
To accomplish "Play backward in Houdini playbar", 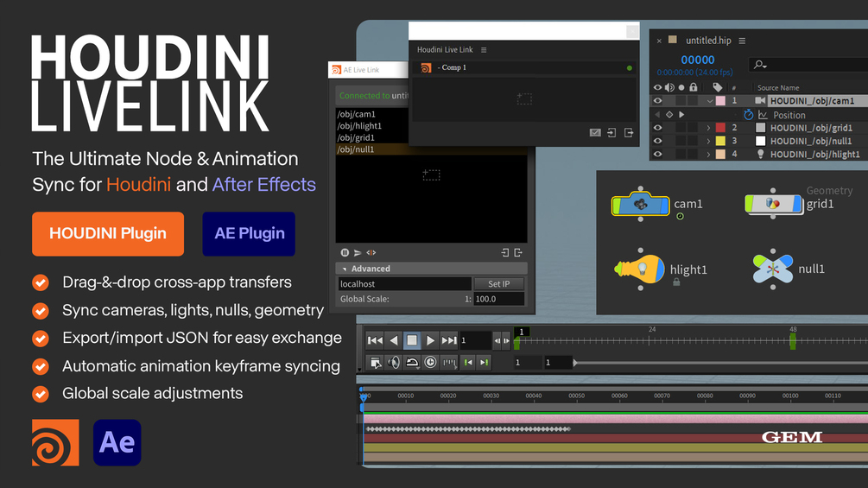I will point(394,340).
